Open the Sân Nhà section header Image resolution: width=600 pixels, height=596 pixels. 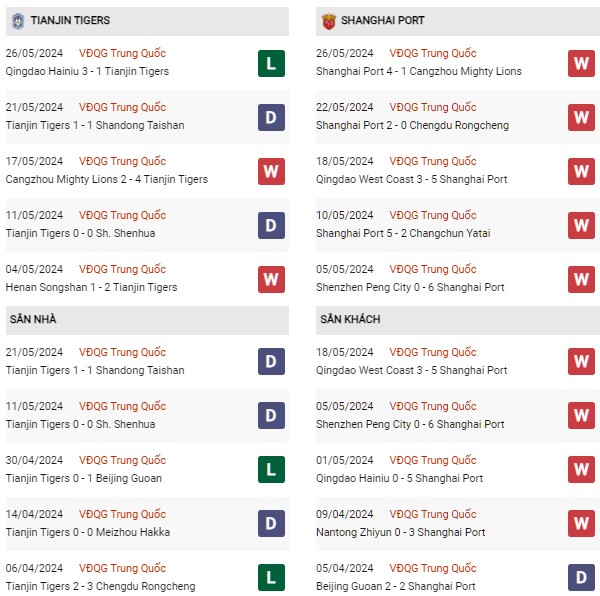point(147,320)
